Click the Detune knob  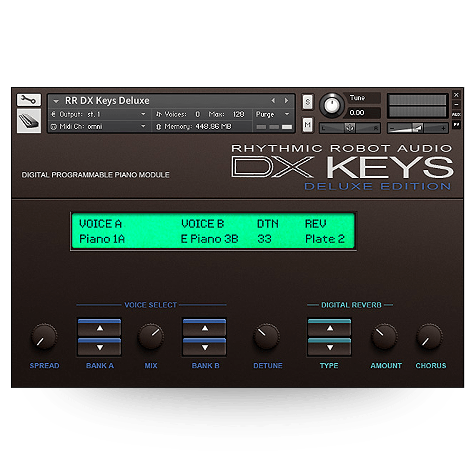click(x=267, y=337)
